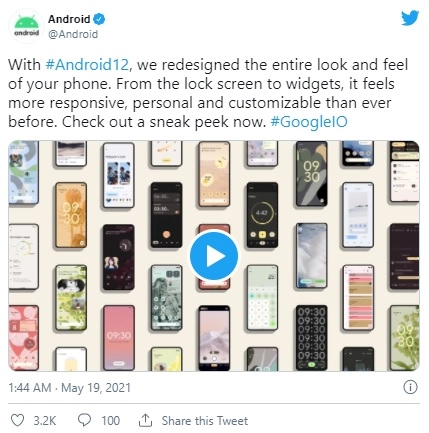The height and width of the screenshot is (433, 429).
Task: Click the dark 4:42 timer phone
Action: click(262, 215)
